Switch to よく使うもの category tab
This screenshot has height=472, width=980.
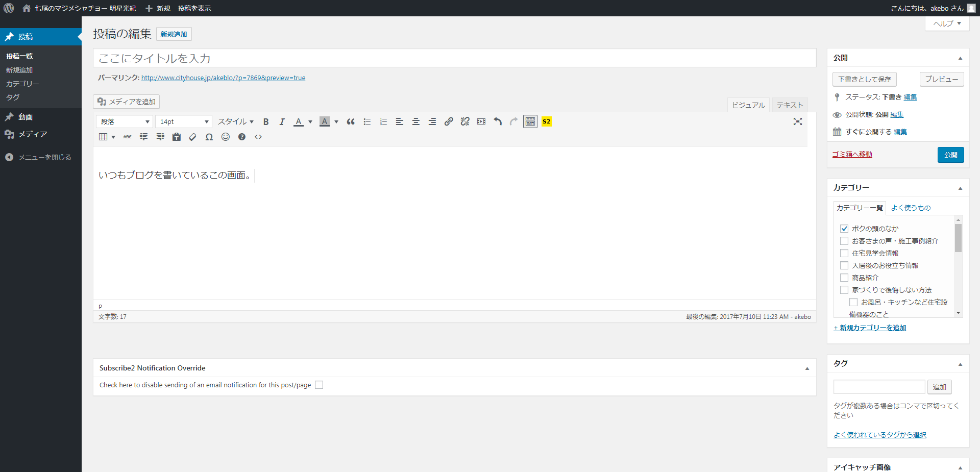coord(911,208)
